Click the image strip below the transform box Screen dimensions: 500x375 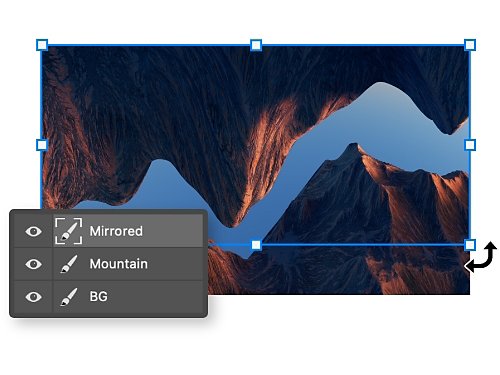pos(338,270)
